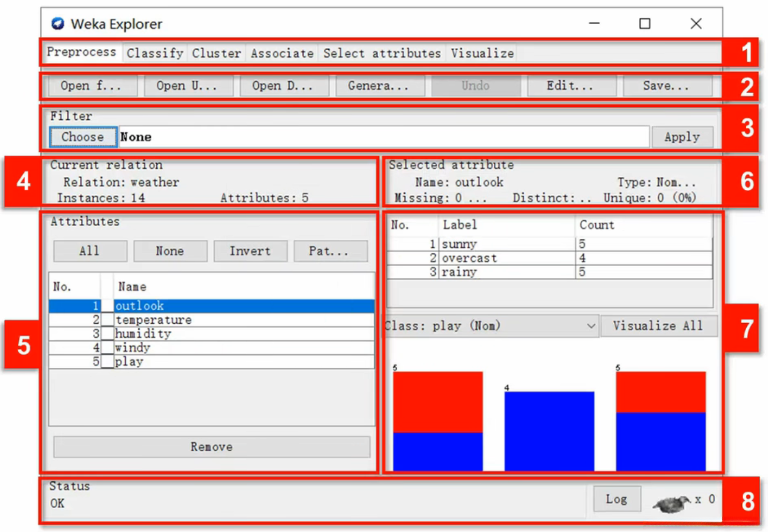Select All attributes button
Screen dimensions: 768x532
[x=90, y=251]
